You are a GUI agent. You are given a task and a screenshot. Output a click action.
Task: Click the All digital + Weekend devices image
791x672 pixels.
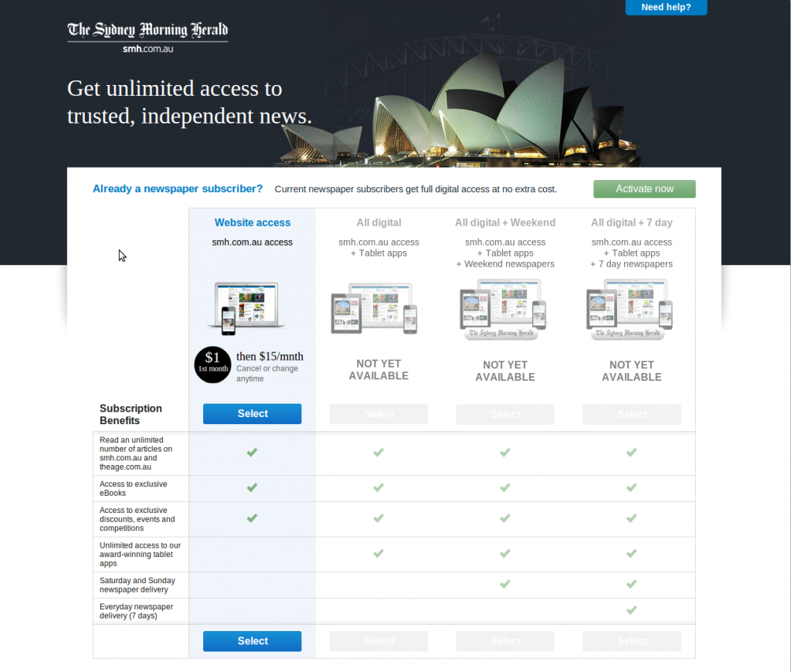click(x=503, y=309)
